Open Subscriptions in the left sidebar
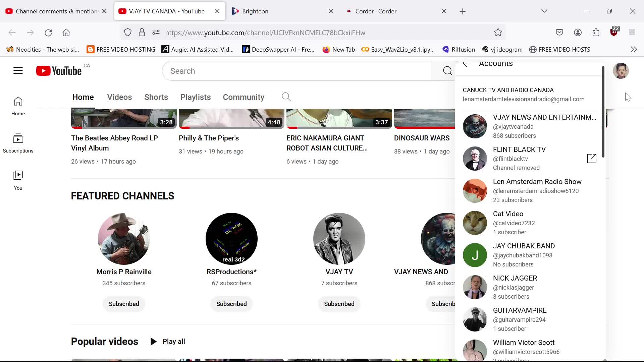644x362 pixels. 18,143
